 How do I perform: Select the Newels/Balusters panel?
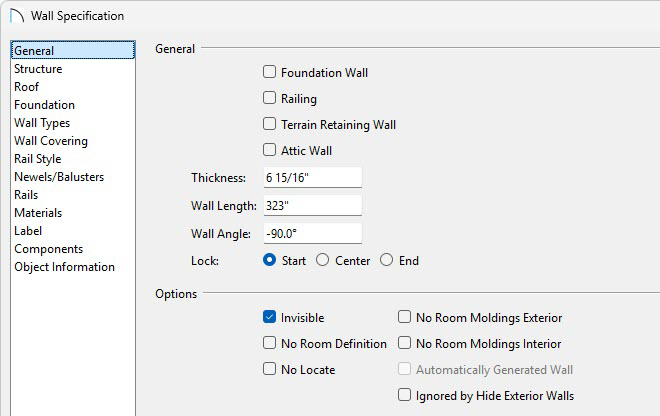[59, 177]
